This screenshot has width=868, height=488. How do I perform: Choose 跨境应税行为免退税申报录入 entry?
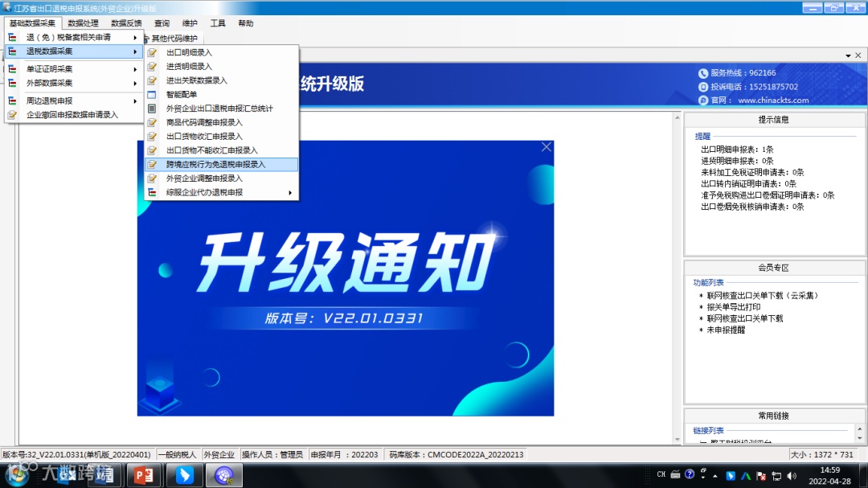222,165
